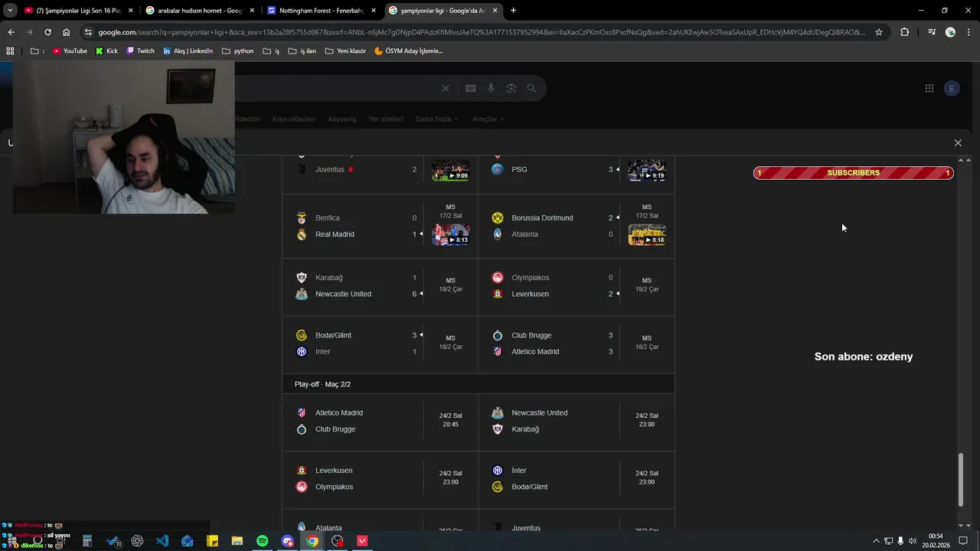The width and height of the screenshot is (980, 551).
Task: Open the on-screen keyboard icon in search box
Action: [x=470, y=88]
